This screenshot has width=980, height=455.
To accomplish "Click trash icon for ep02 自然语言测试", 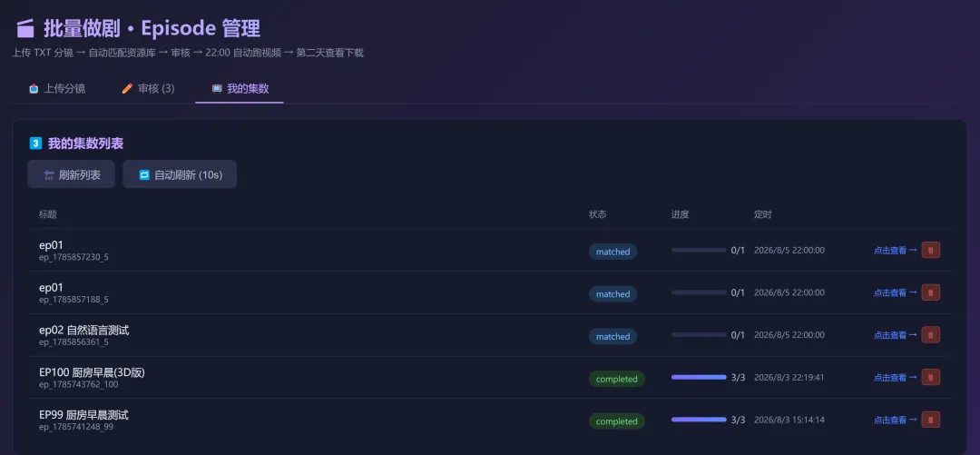I will (x=931, y=335).
